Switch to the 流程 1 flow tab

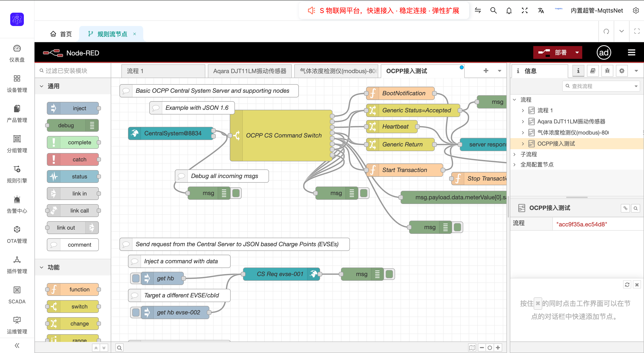[163, 71]
